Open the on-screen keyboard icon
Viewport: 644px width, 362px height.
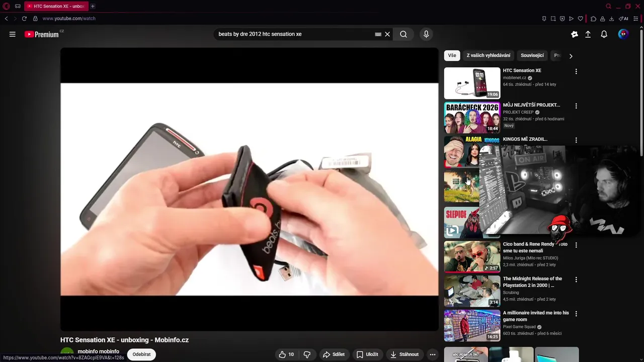pyautogui.click(x=378, y=34)
